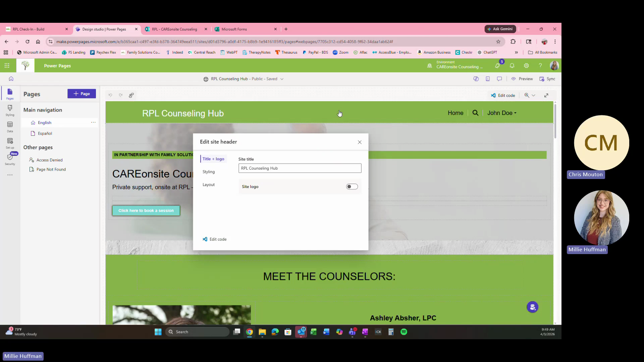Select the Layout tab in dialog
This screenshot has width=644, height=362.
(x=209, y=185)
